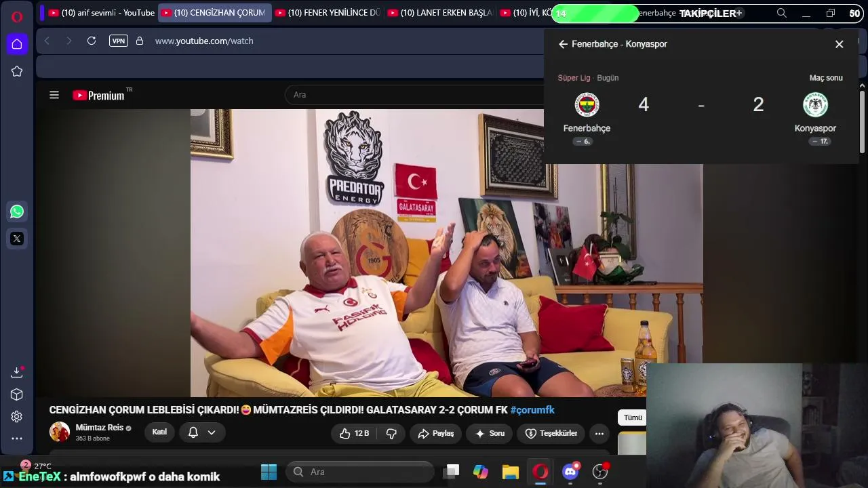Screen dimensions: 868x488
Task: Click the 363 B abone subscriber count
Action: coord(93,439)
